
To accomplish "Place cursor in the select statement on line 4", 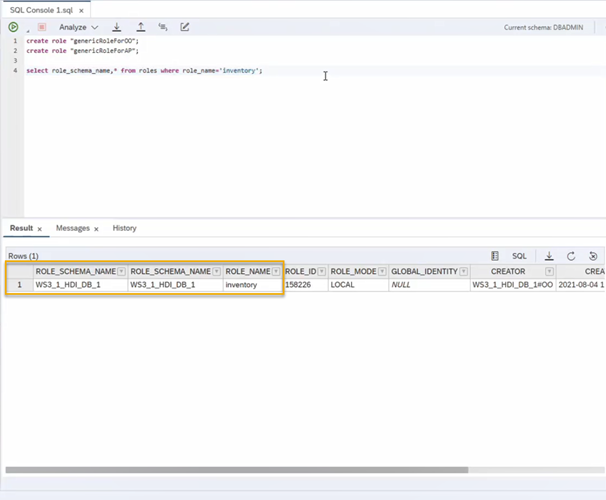I will coord(144,71).
